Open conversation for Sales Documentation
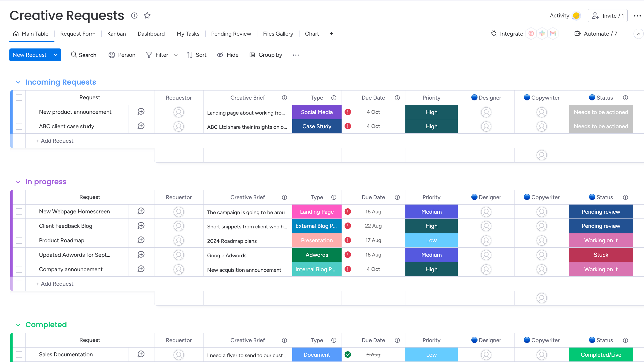Viewport: 644px width, 362px height. pyautogui.click(x=141, y=354)
